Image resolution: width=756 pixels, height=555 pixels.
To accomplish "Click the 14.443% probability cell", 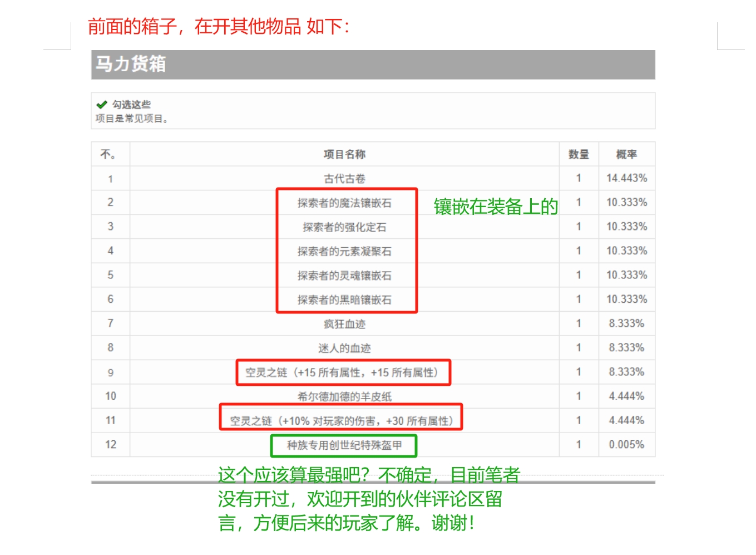I will tap(626, 178).
